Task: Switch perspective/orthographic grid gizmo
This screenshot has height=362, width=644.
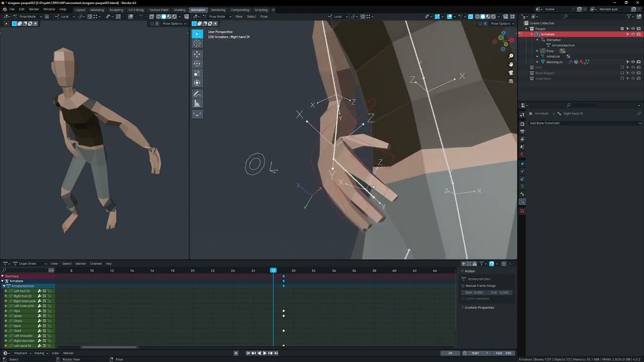Action: click(x=511, y=81)
